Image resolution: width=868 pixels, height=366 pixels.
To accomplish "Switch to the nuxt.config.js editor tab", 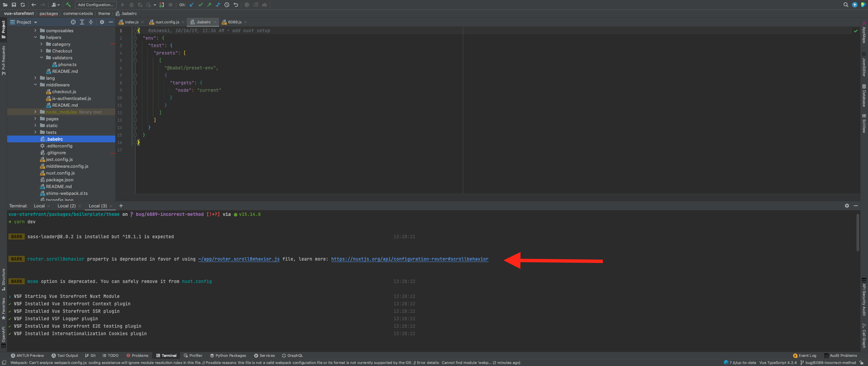I will click(x=167, y=22).
